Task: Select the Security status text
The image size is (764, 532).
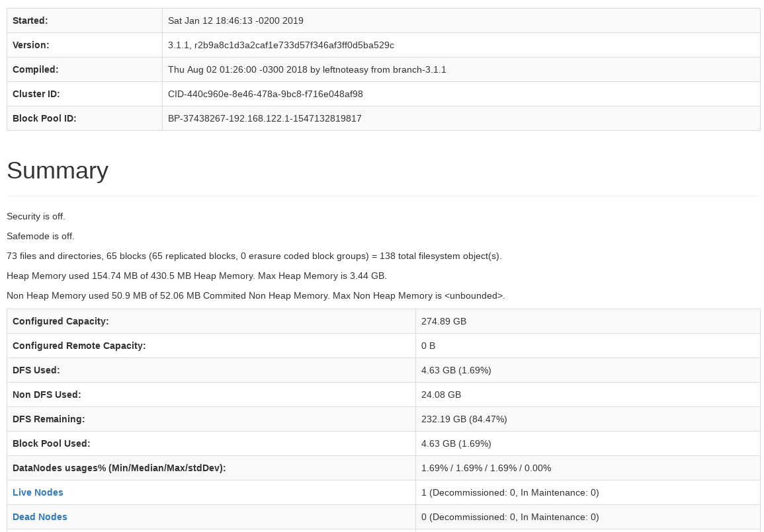Action: point(36,216)
